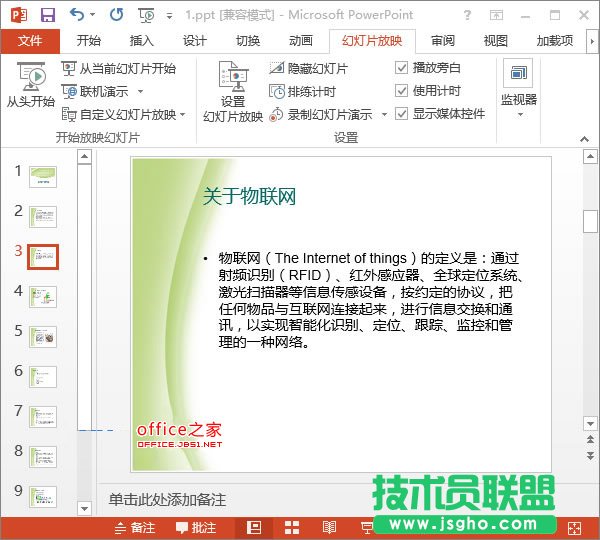
Task: Click the Save icon in quick access toolbar
Action: tap(48, 15)
